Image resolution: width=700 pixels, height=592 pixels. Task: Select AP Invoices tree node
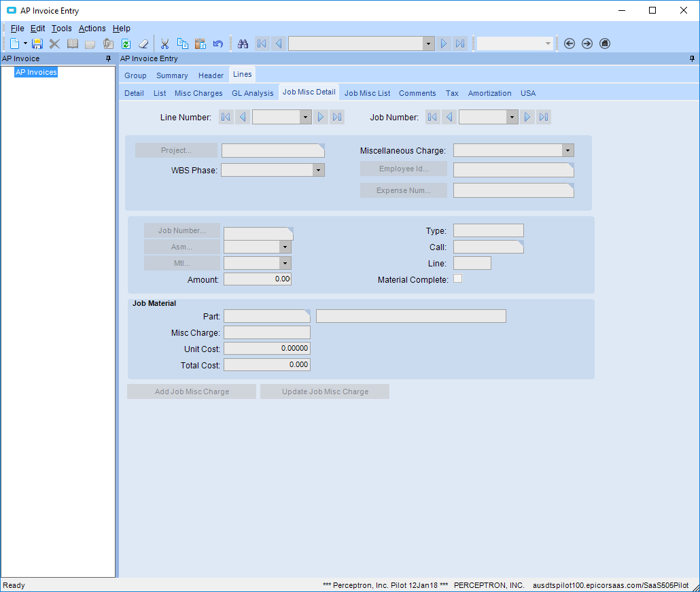[36, 72]
